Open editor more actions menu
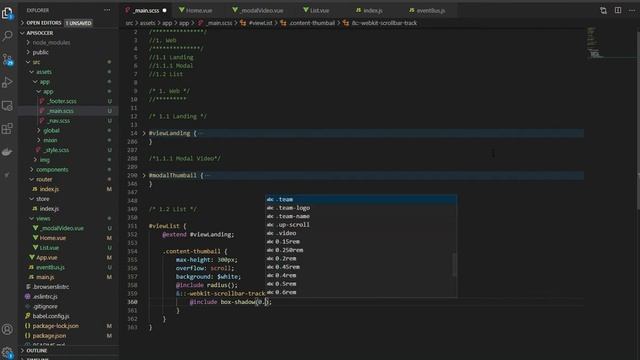This screenshot has height=360, width=640. point(632,10)
